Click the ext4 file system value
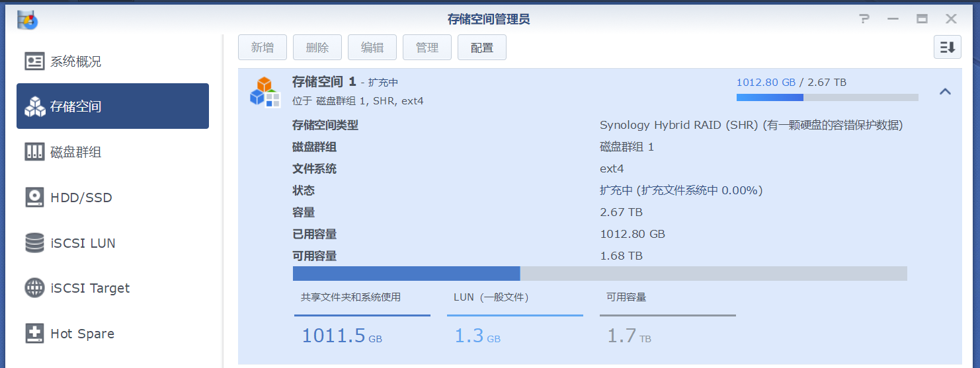The image size is (980, 368). pos(612,168)
